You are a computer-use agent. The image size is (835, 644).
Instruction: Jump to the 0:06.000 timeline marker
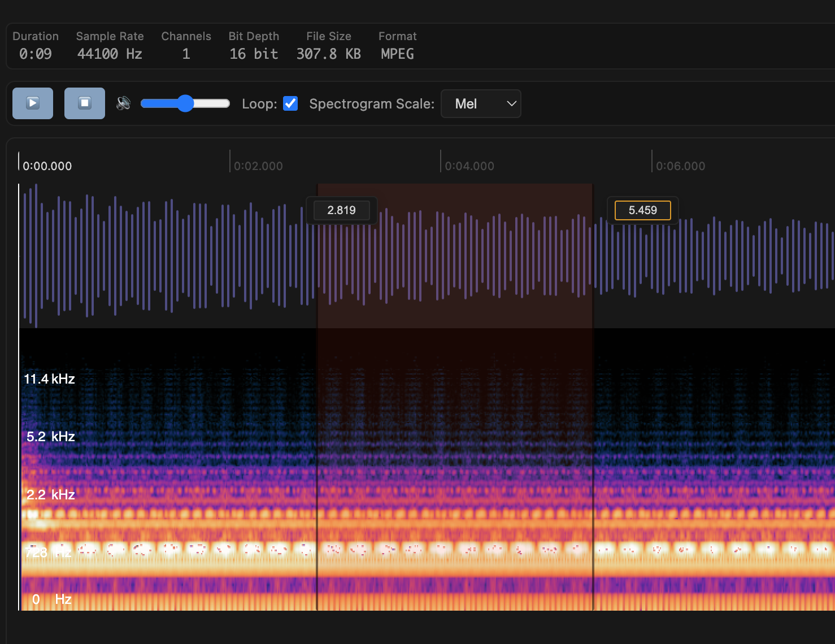point(680,166)
